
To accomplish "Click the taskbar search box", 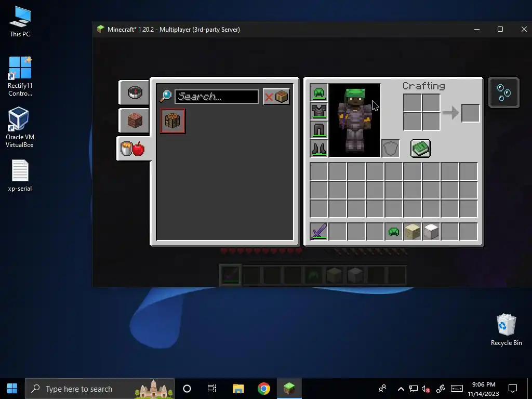I will (100, 389).
